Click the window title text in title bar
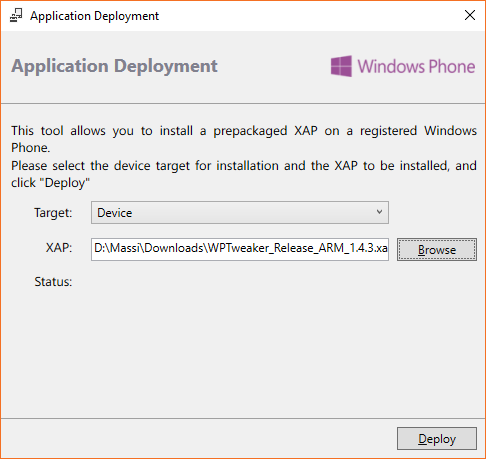The image size is (486, 459). point(95,16)
